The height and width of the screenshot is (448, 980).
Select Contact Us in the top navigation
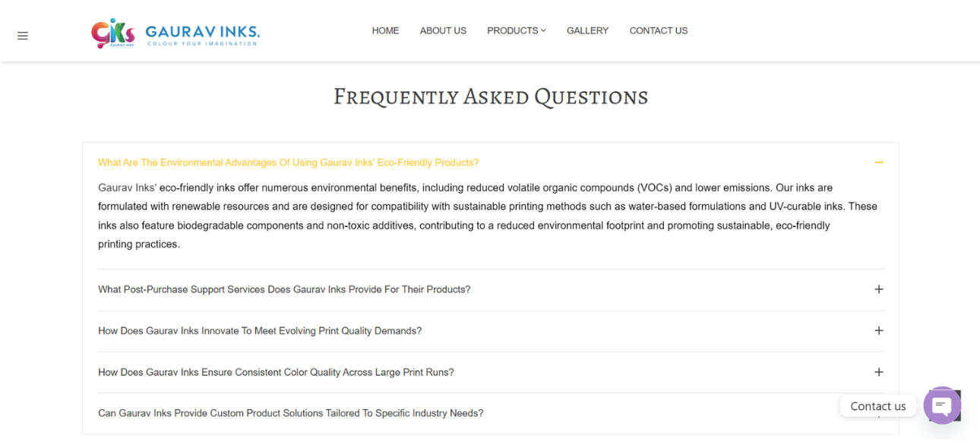pyautogui.click(x=658, y=30)
